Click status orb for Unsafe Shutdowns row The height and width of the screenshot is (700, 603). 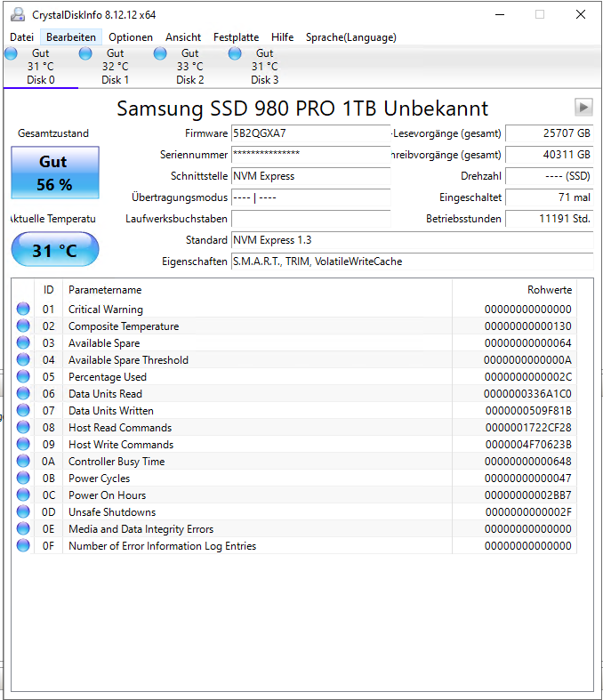[23, 511]
